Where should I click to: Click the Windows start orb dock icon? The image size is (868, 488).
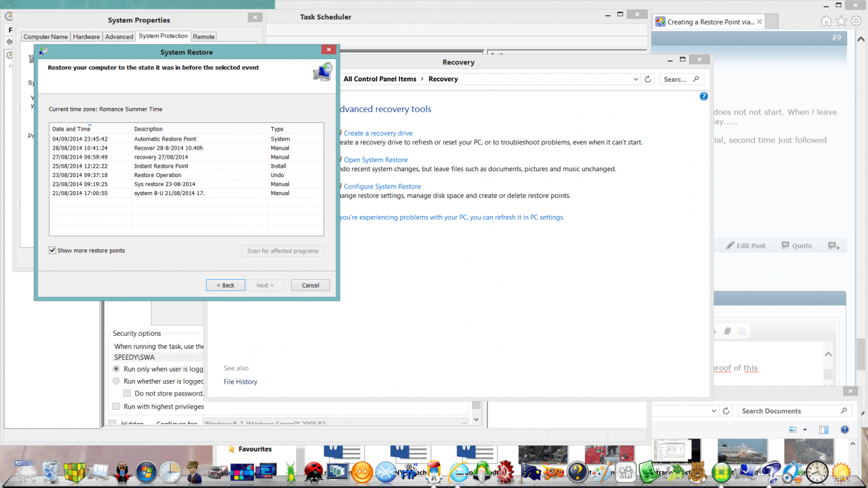click(146, 472)
